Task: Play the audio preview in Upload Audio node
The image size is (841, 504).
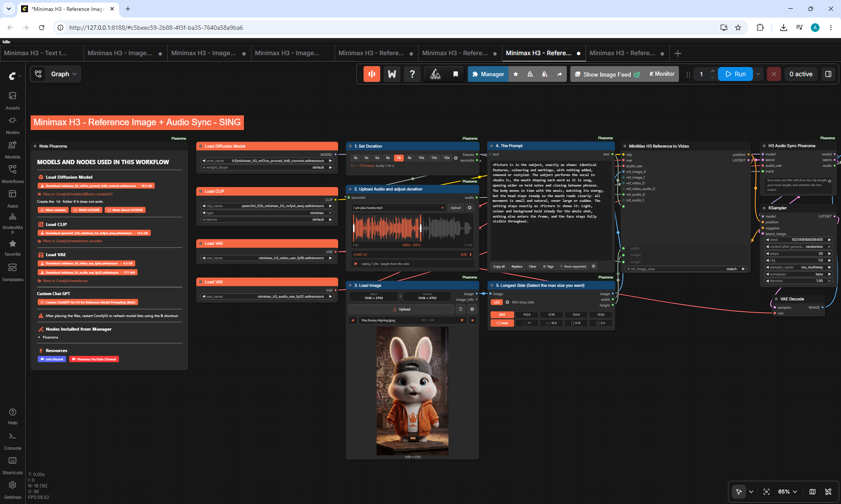Action: (x=356, y=264)
